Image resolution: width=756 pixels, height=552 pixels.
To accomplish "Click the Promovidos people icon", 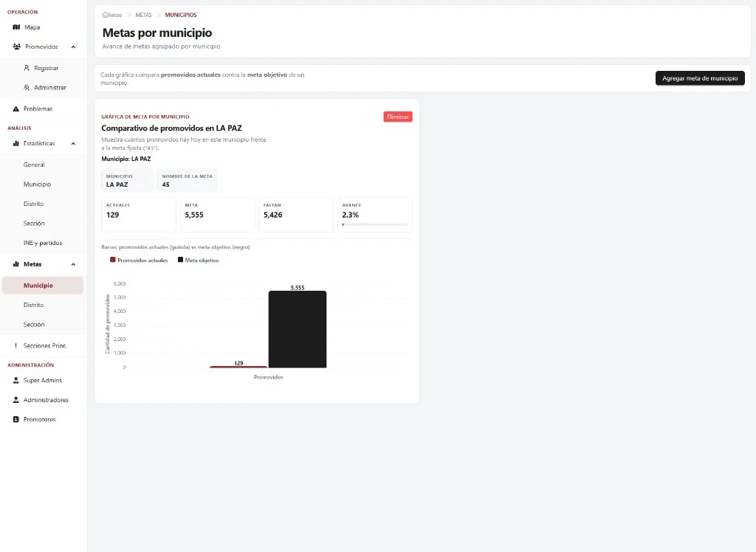I will [16, 46].
